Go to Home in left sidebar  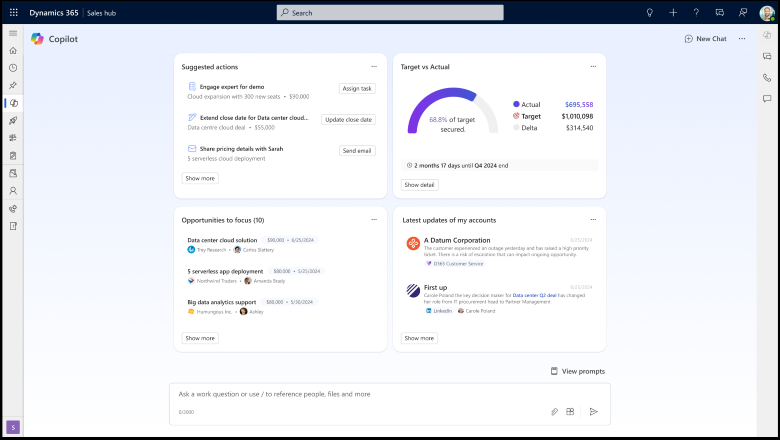point(13,51)
